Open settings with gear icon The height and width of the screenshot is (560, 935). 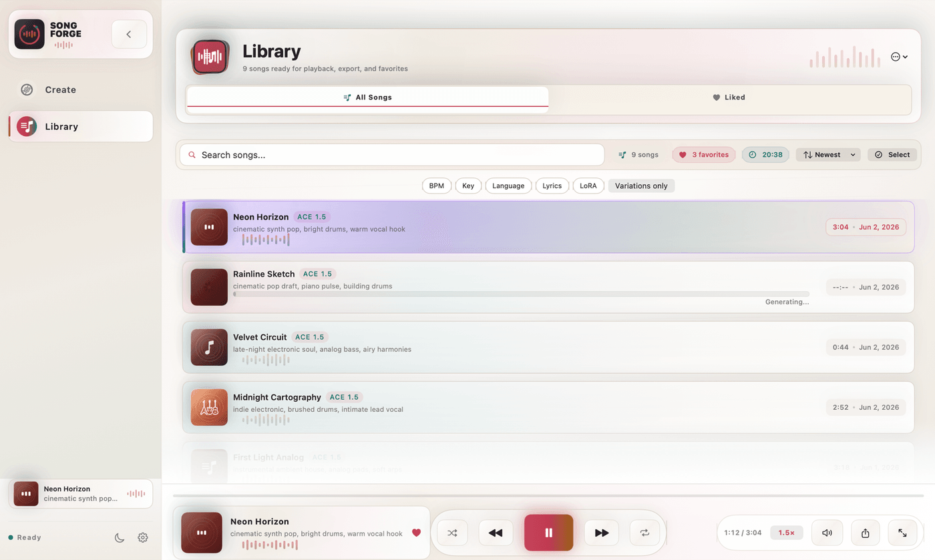point(142,537)
